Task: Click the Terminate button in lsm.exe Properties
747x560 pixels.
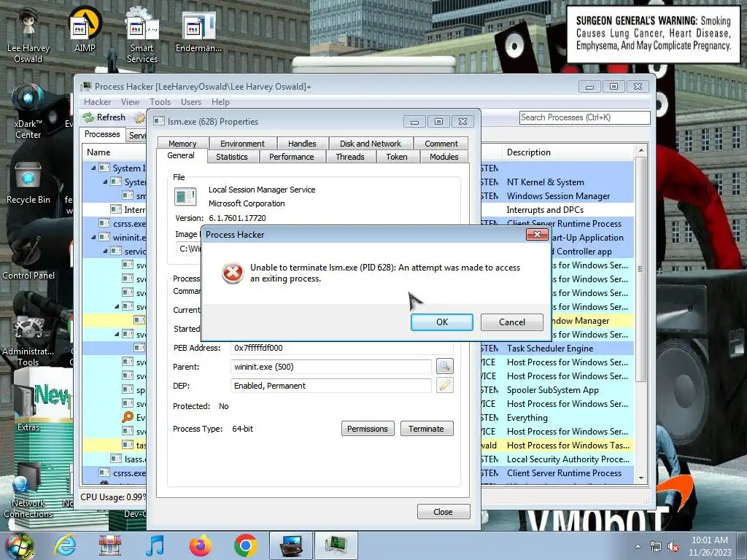Action: pyautogui.click(x=426, y=429)
